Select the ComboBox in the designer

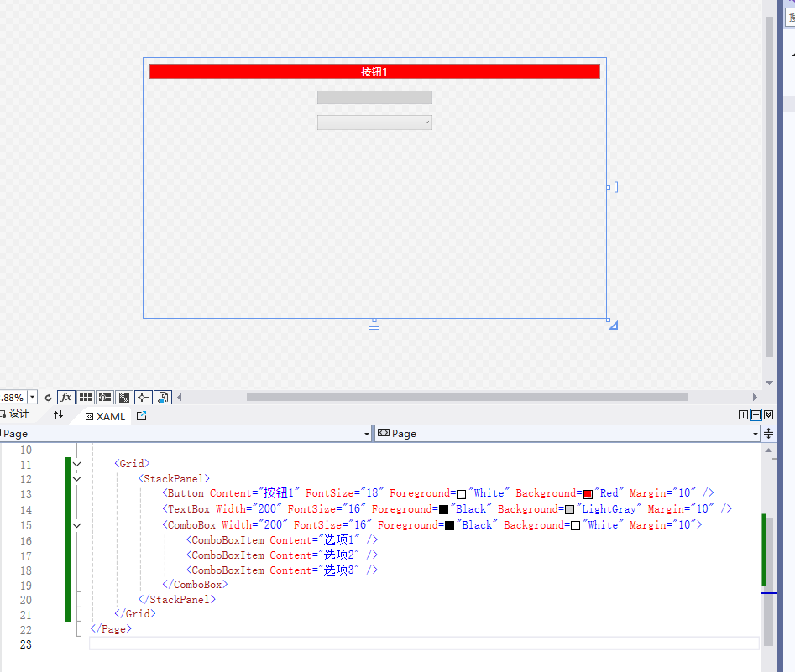[374, 122]
